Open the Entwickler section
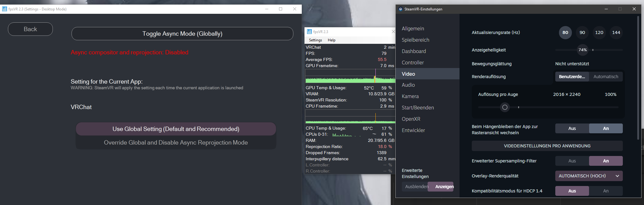The width and height of the screenshot is (644, 205). click(x=428, y=130)
